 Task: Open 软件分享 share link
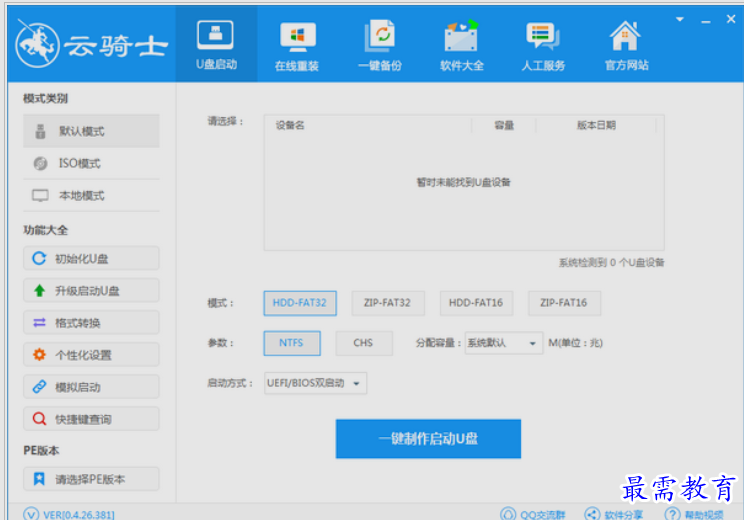(x=614, y=514)
